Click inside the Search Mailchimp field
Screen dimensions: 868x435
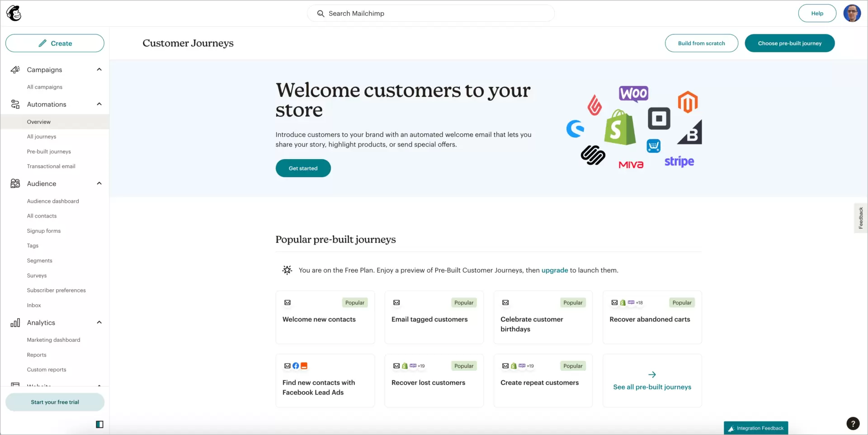pyautogui.click(x=429, y=13)
